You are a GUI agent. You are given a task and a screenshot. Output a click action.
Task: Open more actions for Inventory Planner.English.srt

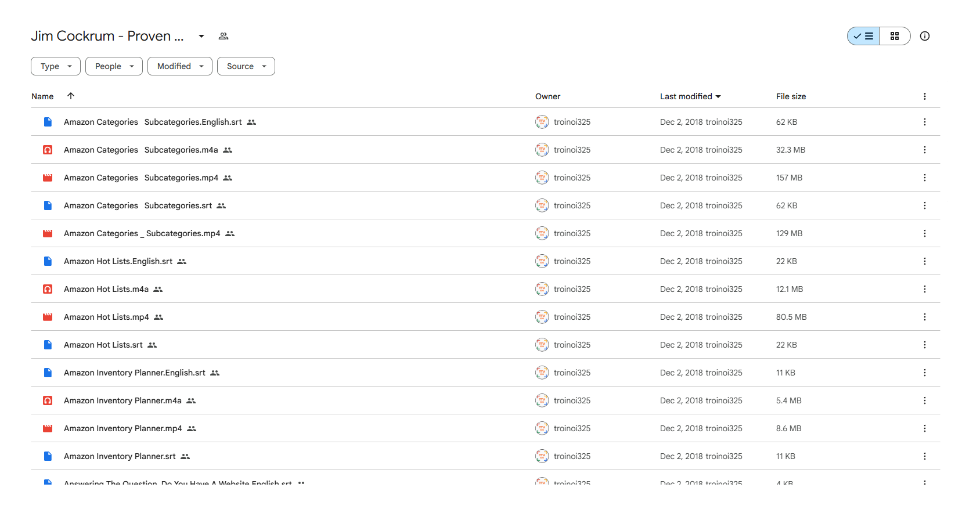tap(925, 373)
